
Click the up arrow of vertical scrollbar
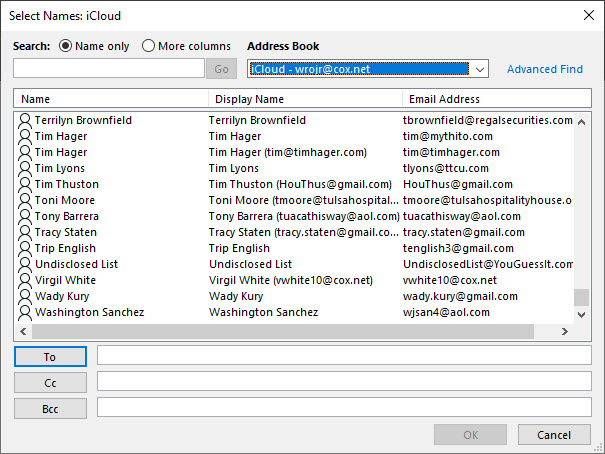point(581,122)
